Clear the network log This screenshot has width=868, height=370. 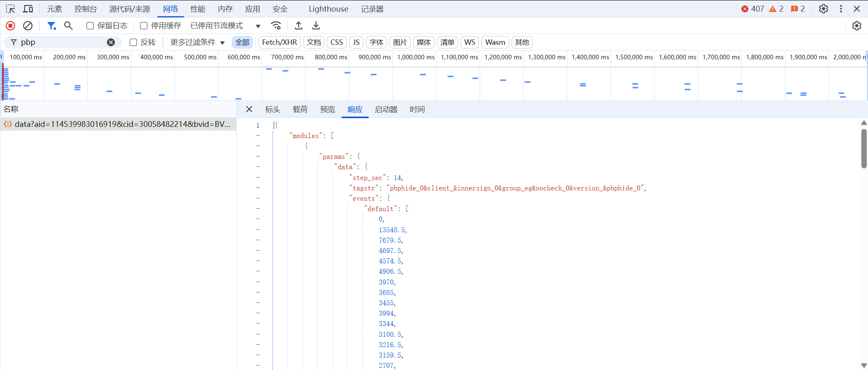pos(28,26)
